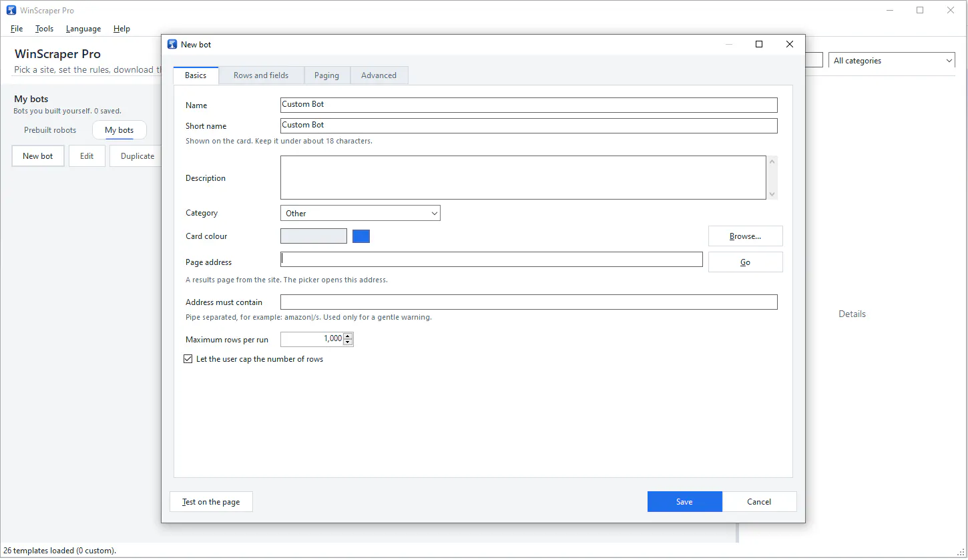968x560 pixels.
Task: Click into the Short name field
Action: (529, 125)
